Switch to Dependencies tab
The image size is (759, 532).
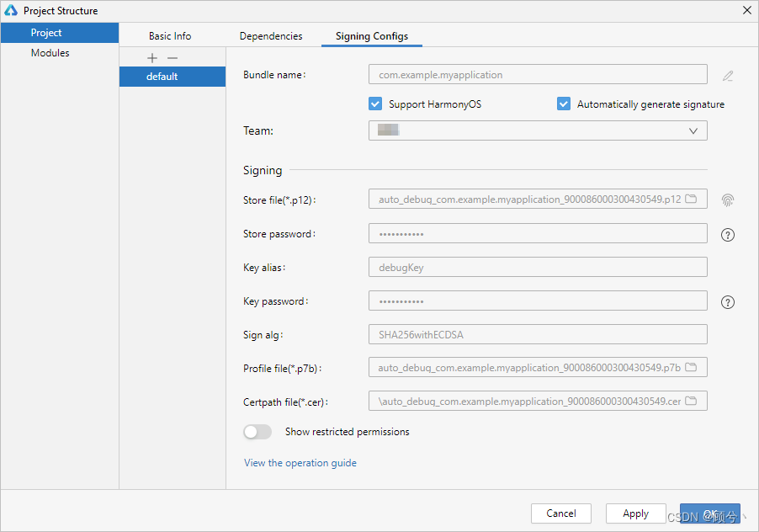pos(271,36)
